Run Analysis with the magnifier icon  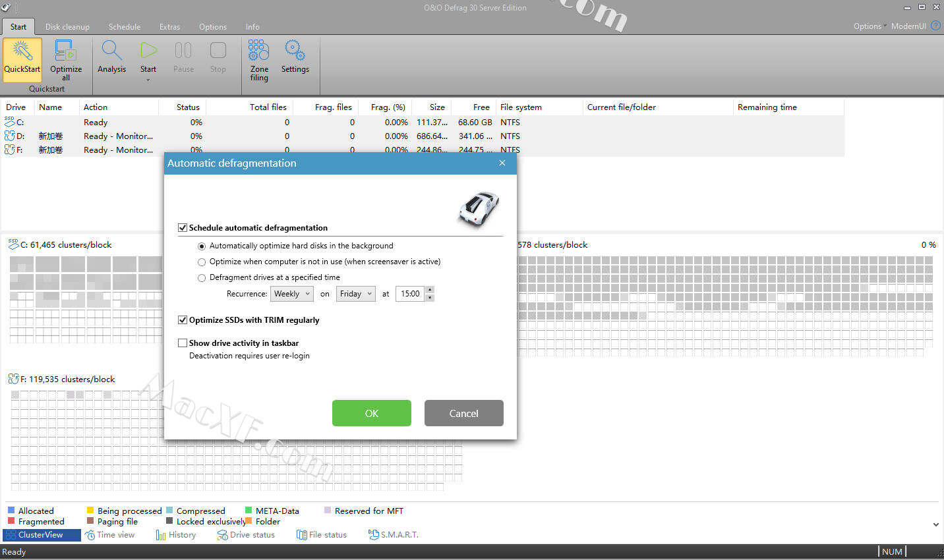click(111, 51)
